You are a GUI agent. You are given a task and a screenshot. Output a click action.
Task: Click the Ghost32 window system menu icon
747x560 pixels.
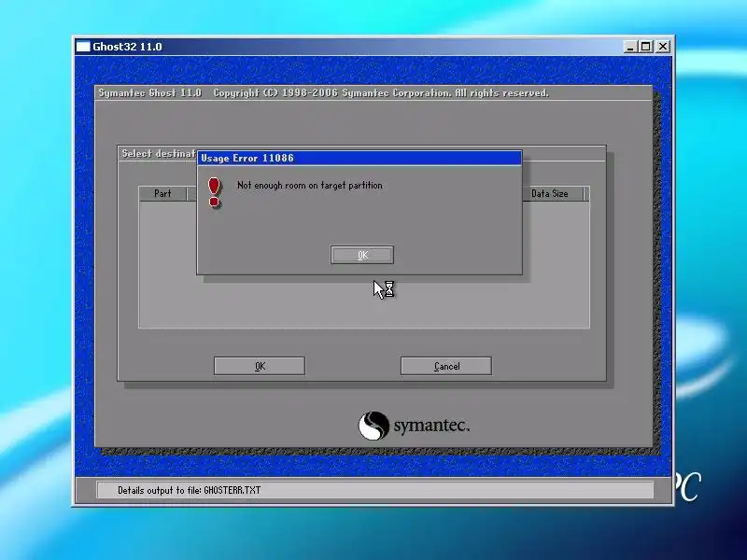tap(83, 46)
